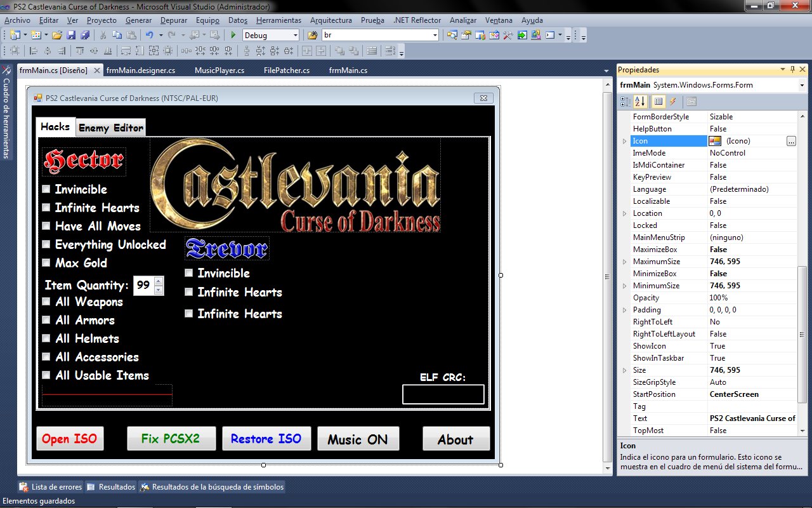The image size is (812, 508).
Task: Open the Command Window toolbar icon
Action: tap(550, 36)
